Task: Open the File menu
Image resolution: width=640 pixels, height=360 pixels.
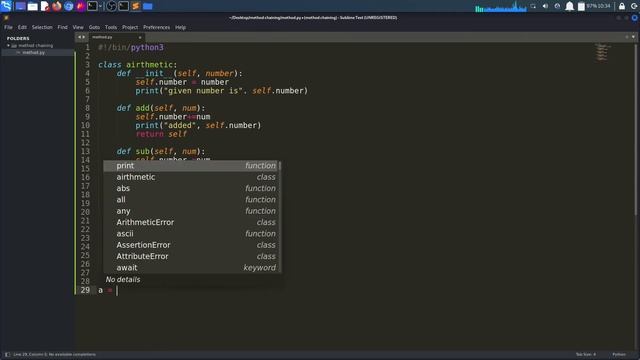Action: point(9,27)
